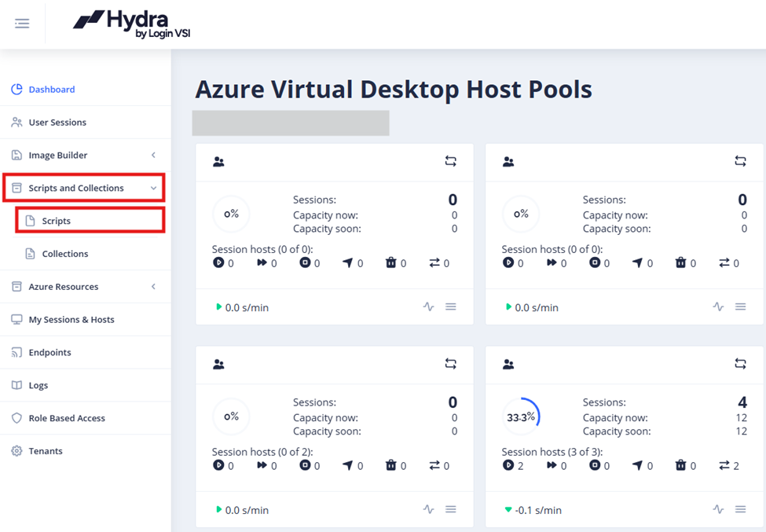Navigate to Endpoints
766x532 pixels.
(51, 353)
